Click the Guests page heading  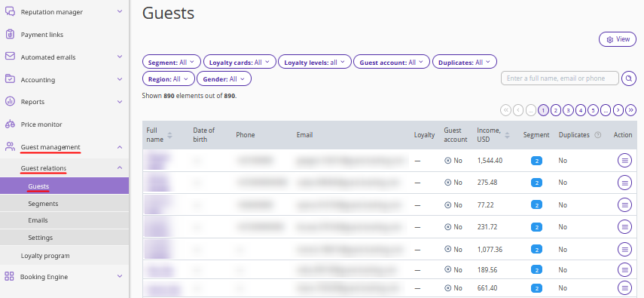click(x=168, y=13)
